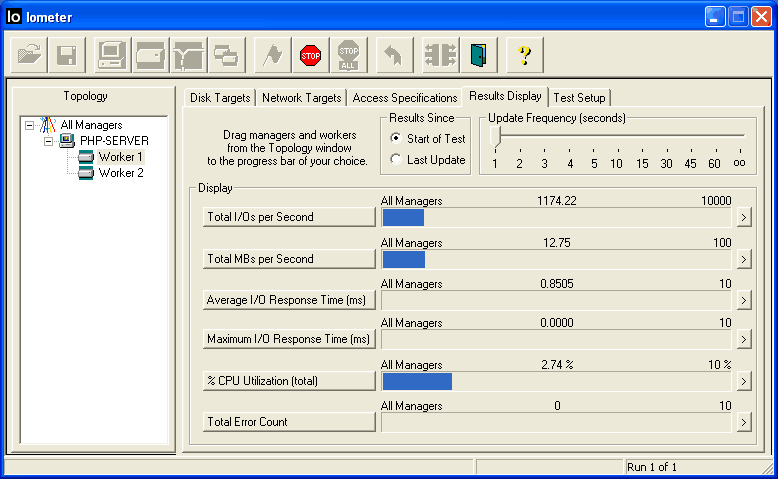Image resolution: width=778 pixels, height=479 pixels.
Task: Click the 10000 maximum scale value
Action: pyautogui.click(x=716, y=201)
